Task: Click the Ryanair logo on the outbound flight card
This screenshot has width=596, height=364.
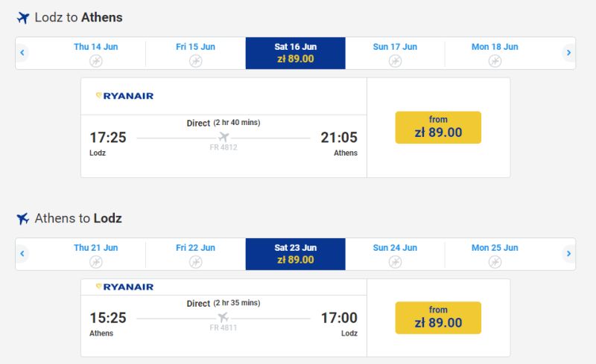Action: (x=124, y=96)
